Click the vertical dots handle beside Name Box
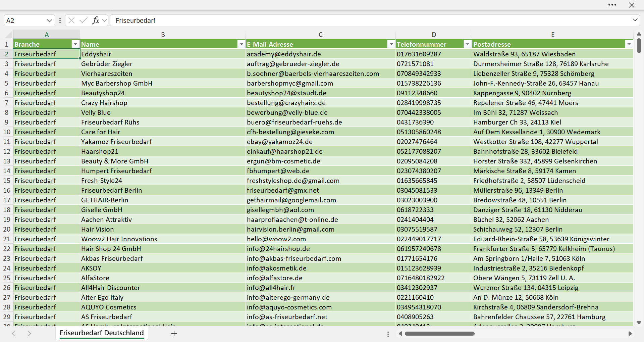 click(60, 20)
